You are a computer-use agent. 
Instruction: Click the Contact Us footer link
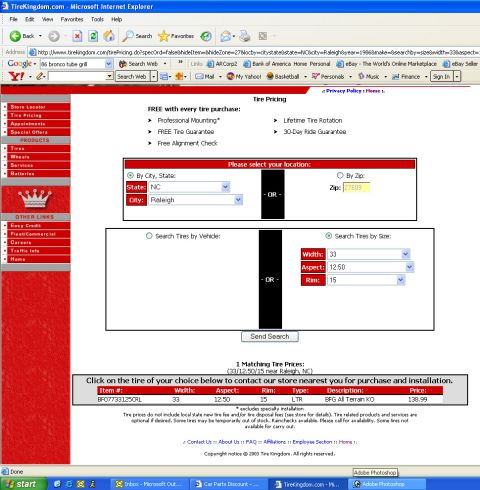(x=199, y=442)
